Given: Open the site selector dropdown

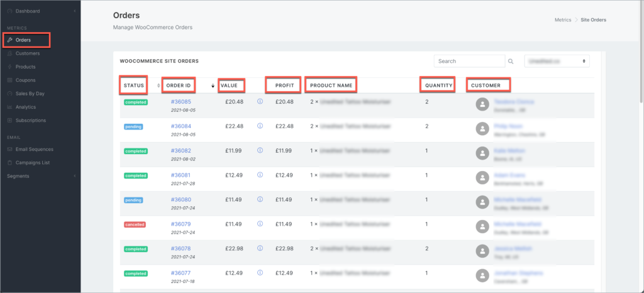Looking at the screenshot, I should (557, 62).
